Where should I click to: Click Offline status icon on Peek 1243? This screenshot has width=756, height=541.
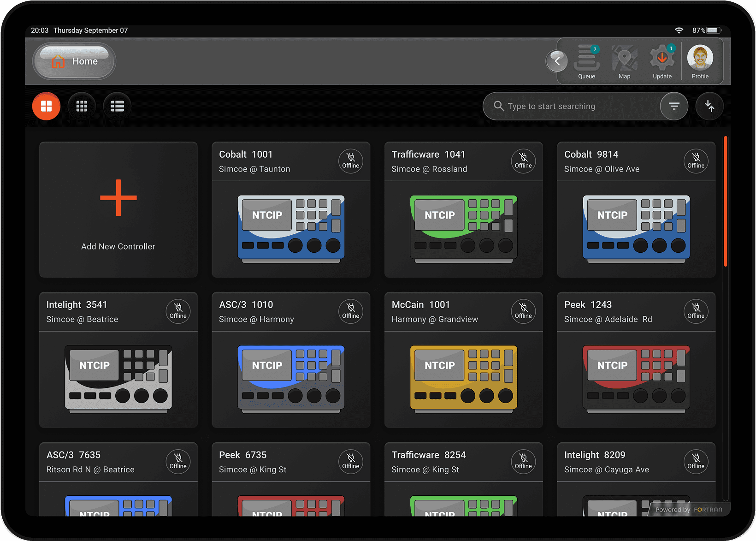pos(696,311)
